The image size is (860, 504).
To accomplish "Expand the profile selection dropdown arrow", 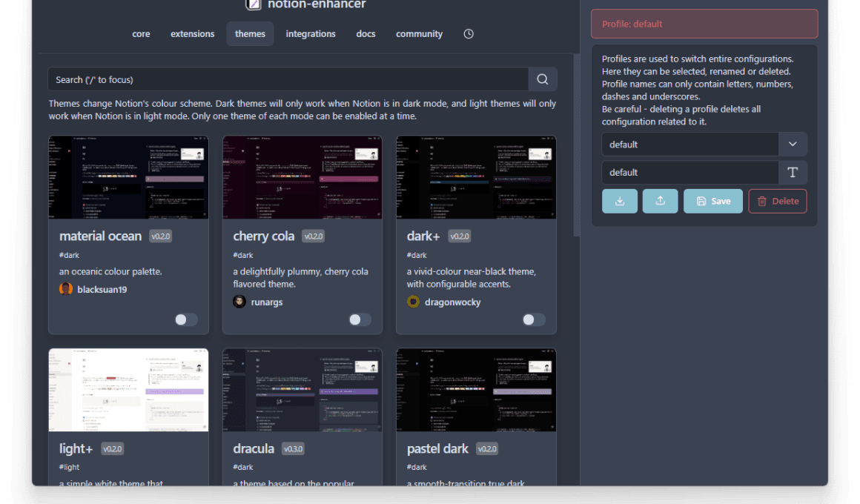I will (793, 145).
